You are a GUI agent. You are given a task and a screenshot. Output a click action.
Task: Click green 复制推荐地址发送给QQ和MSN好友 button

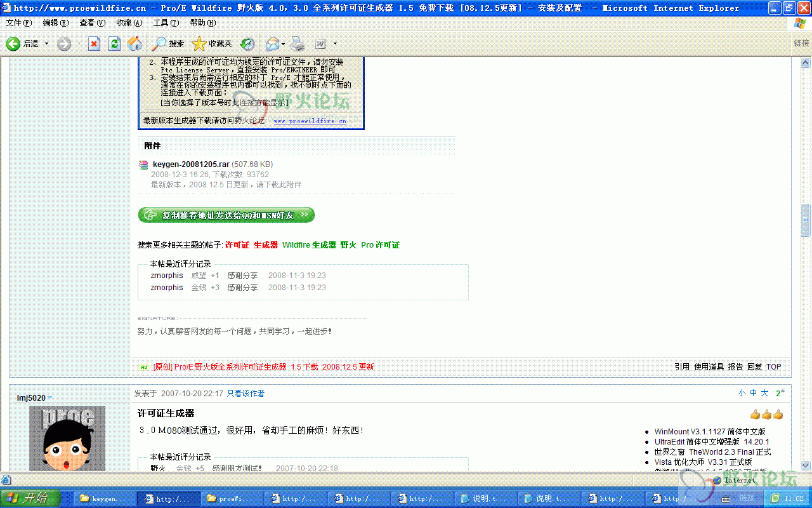coord(226,215)
